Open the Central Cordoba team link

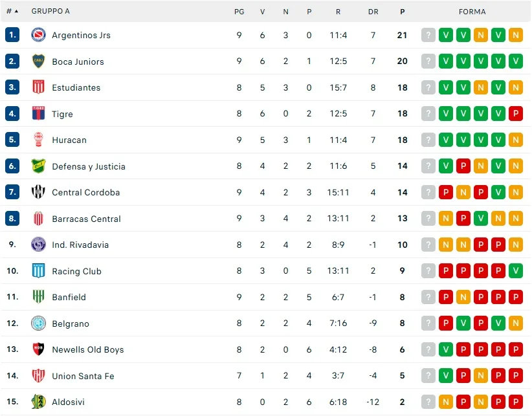pos(85,192)
